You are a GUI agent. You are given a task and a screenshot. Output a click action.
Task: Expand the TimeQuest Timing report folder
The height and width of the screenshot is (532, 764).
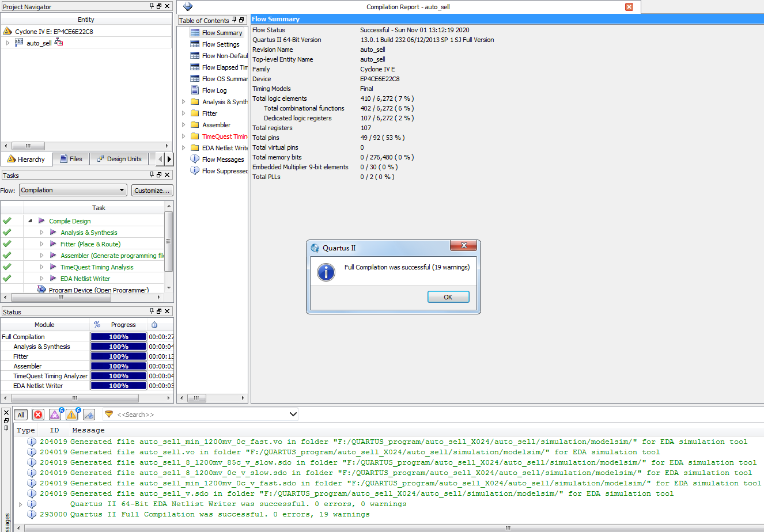pyautogui.click(x=184, y=136)
